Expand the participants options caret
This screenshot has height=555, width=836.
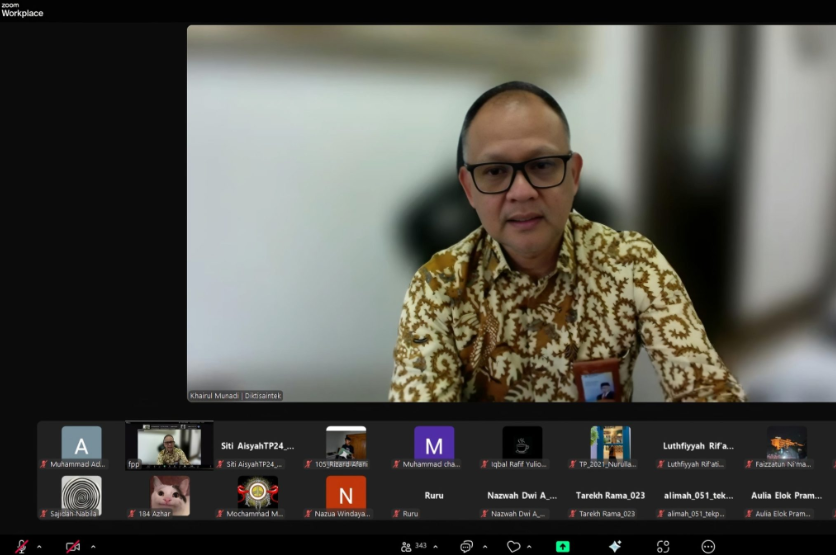435,547
